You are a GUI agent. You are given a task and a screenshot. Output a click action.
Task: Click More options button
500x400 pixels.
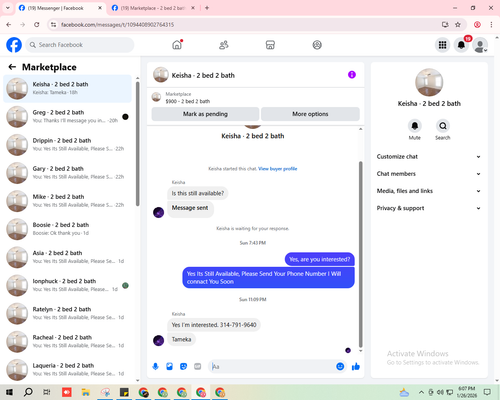pyautogui.click(x=310, y=114)
